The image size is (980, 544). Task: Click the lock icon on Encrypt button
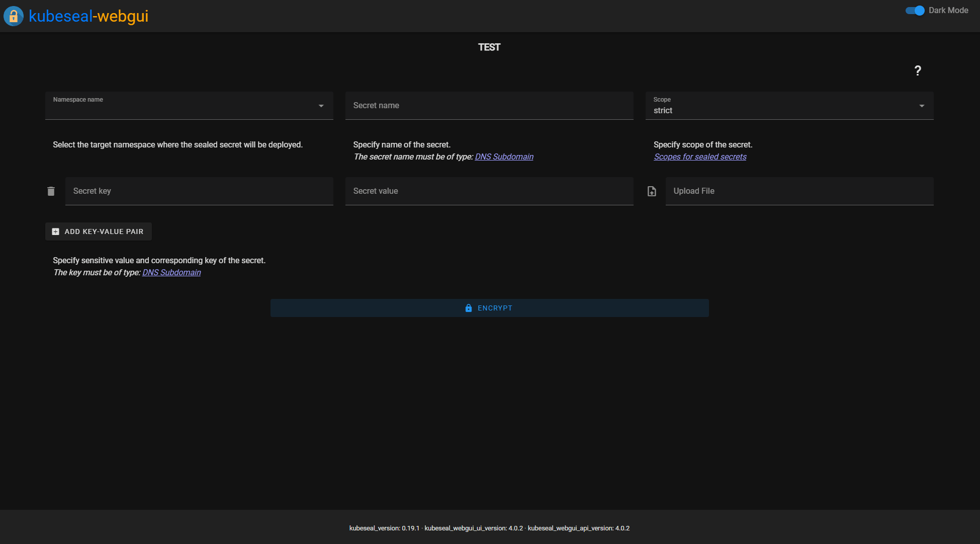point(469,308)
